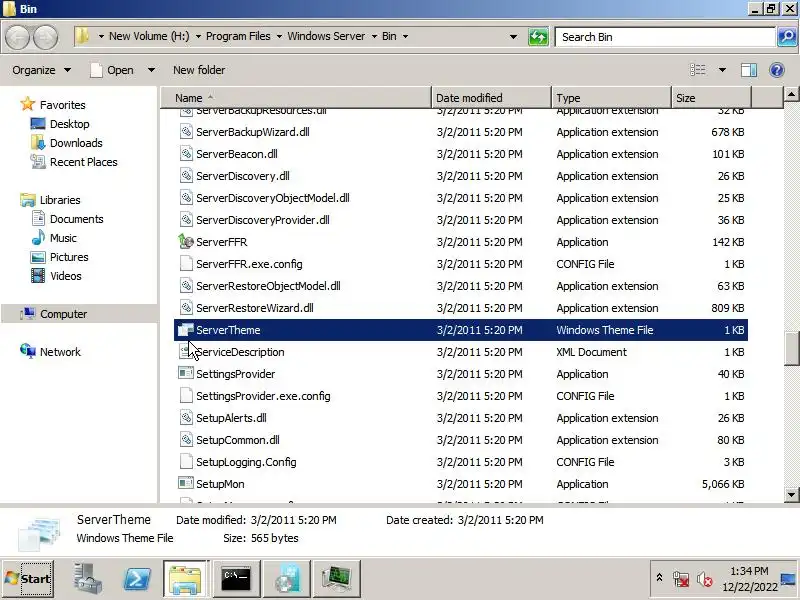Click the SettingsProvider application icon

tap(186, 373)
